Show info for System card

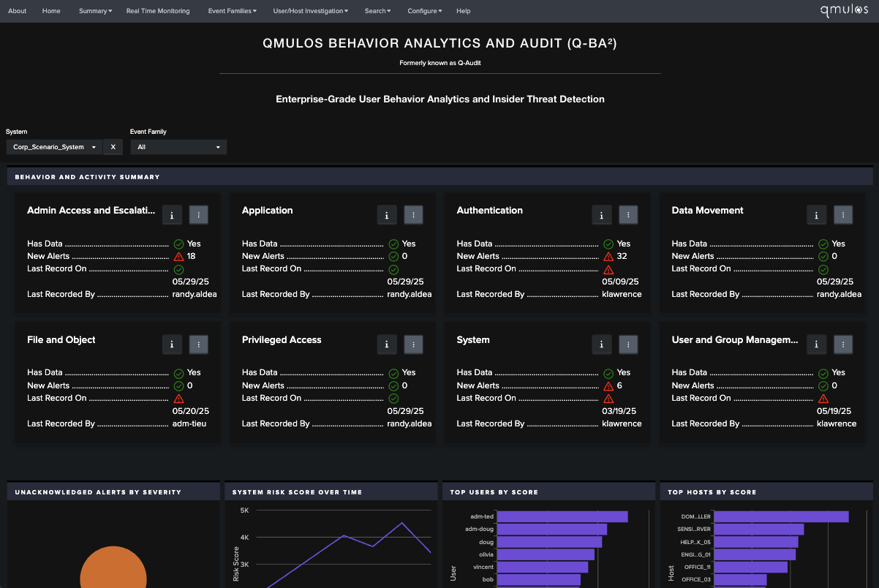point(602,344)
